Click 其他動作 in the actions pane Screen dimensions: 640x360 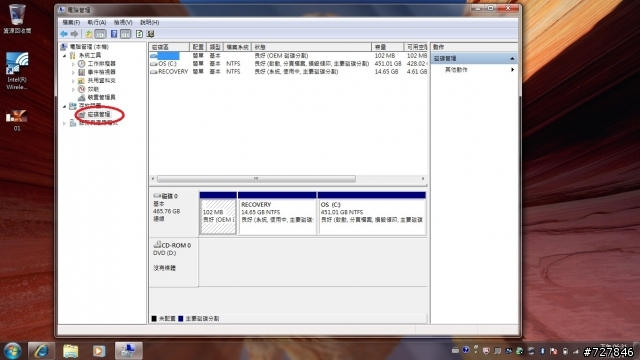[x=456, y=70]
